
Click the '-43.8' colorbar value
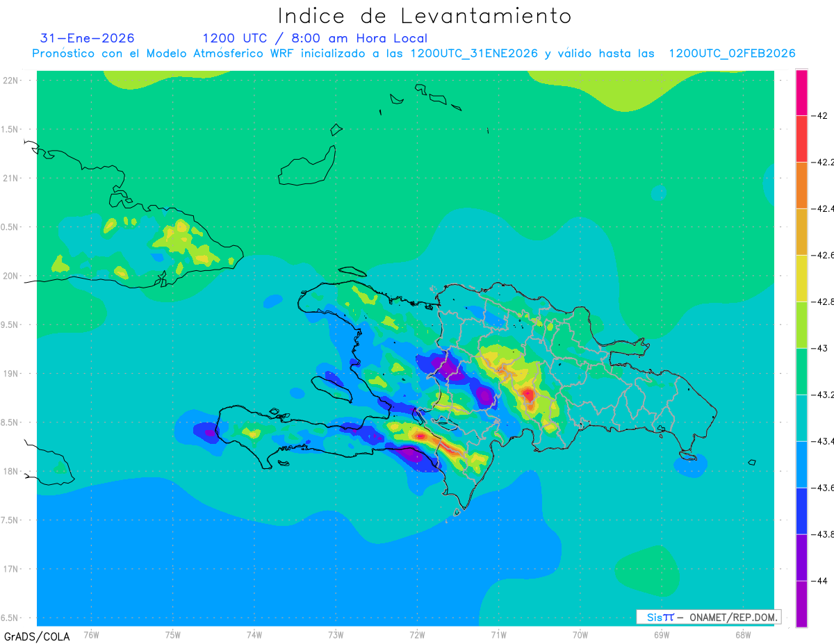coord(823,534)
